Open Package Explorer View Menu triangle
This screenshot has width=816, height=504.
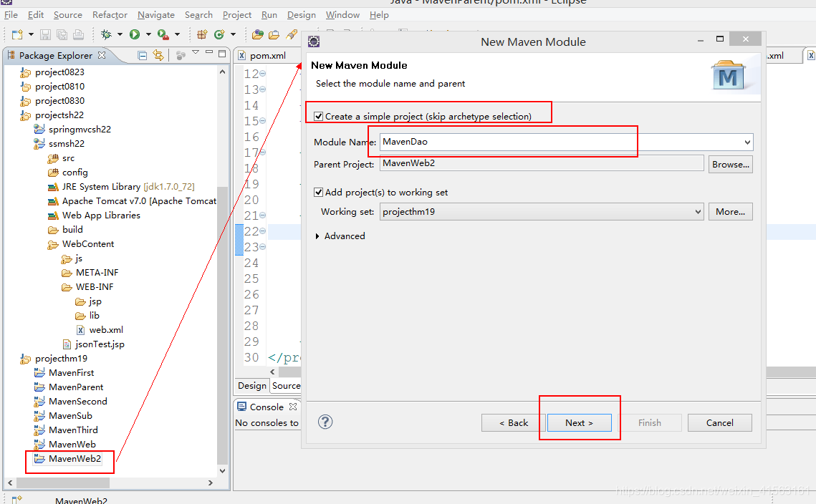[196, 52]
